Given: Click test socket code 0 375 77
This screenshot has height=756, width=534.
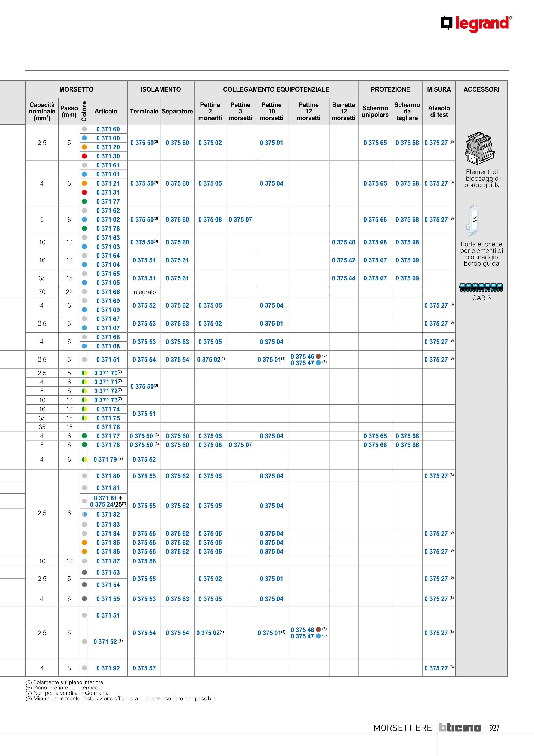Looking at the screenshot, I should point(436,668).
